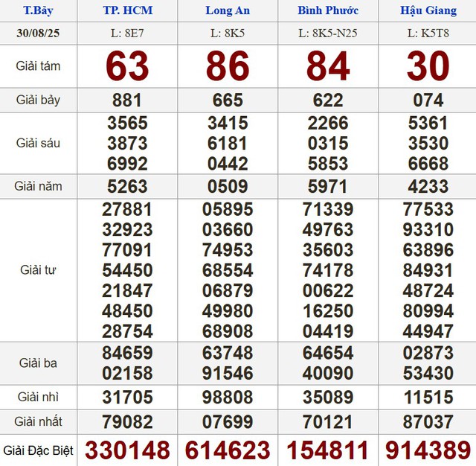This screenshot has width=476, height=466.
Task: Select Long An seventh prize 665
Action: pos(228,100)
